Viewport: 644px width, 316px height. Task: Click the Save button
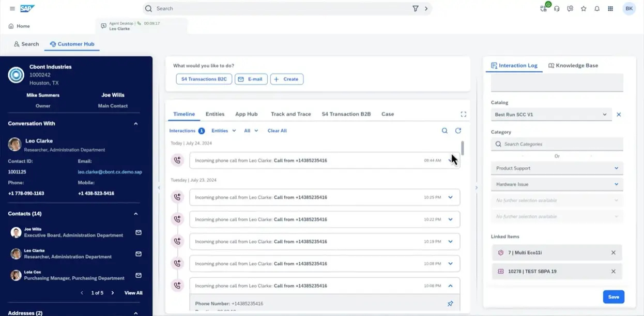pyautogui.click(x=614, y=297)
